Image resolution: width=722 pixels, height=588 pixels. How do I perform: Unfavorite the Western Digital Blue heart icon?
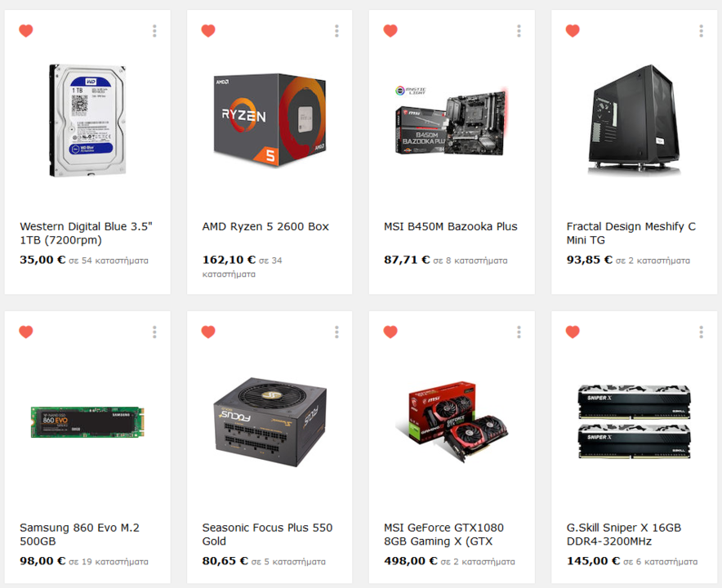point(26,31)
